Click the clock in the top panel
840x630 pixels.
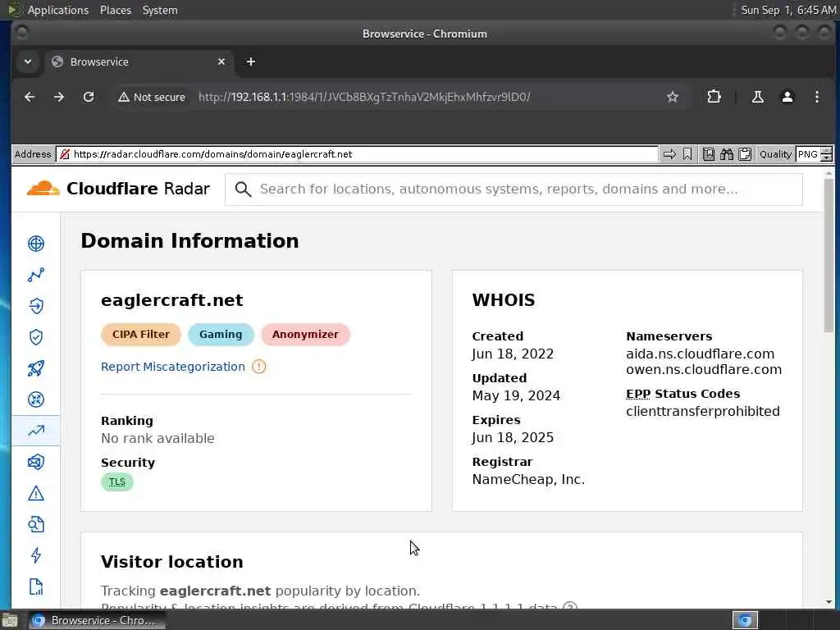[x=788, y=10]
